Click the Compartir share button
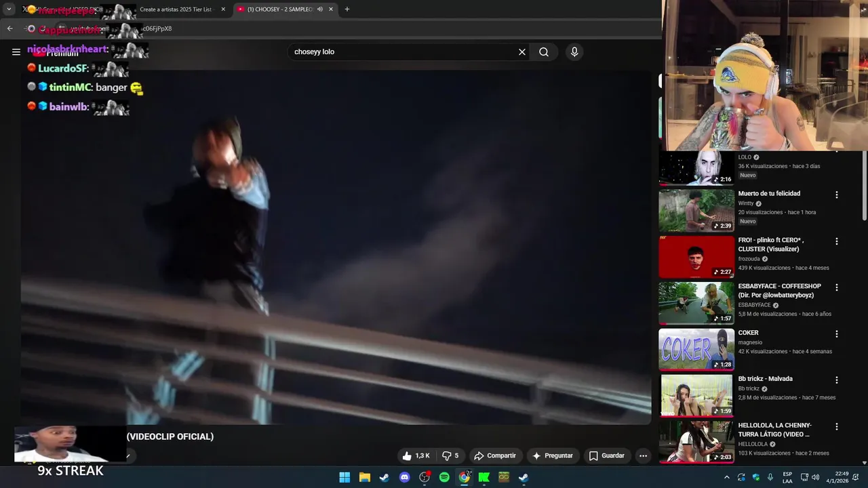Screen dimensions: 868x488 pos(495,455)
